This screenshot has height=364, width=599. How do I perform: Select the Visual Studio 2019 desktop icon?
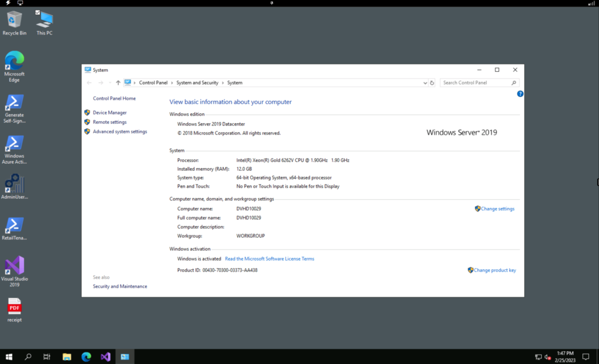point(15,271)
